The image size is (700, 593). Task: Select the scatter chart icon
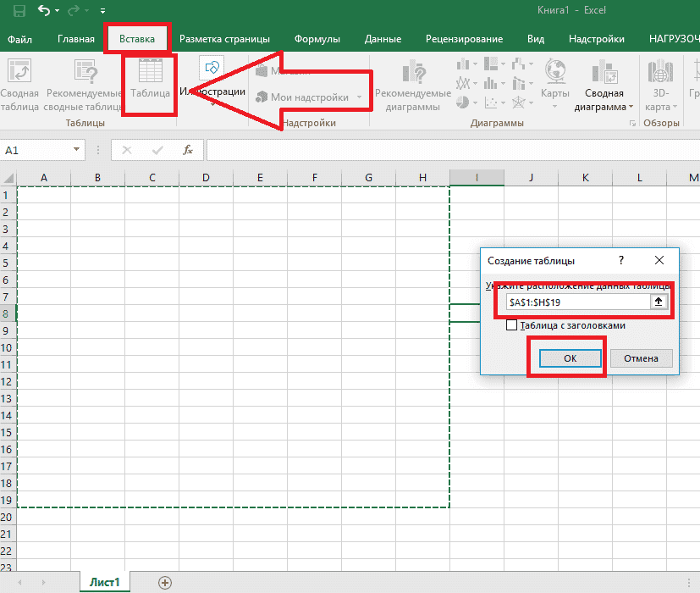[491, 103]
